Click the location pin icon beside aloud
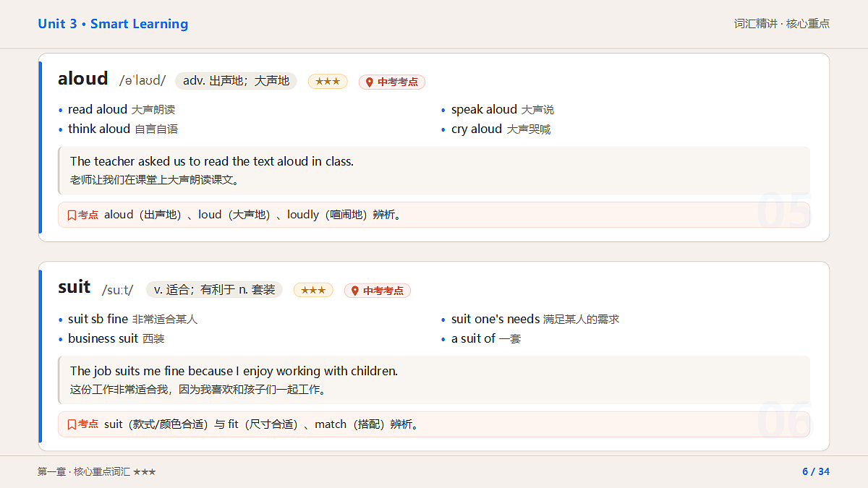The image size is (868, 488). [370, 82]
